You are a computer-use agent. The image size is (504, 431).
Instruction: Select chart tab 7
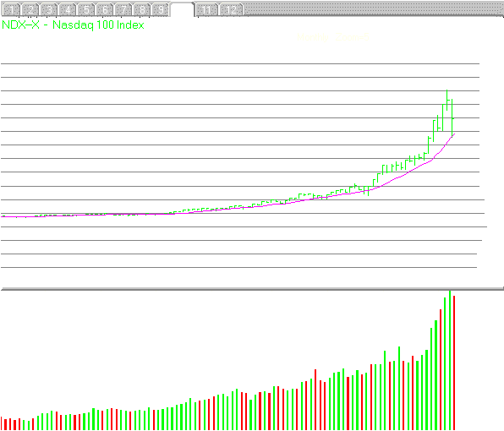[123, 9]
